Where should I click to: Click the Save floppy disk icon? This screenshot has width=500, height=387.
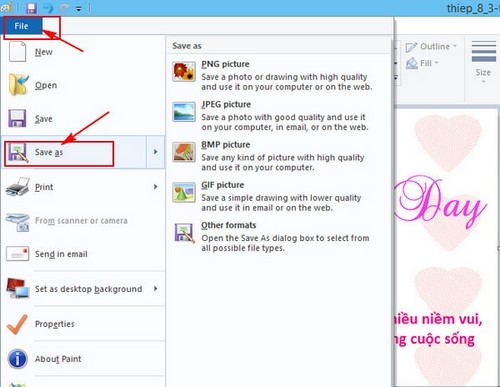point(17,118)
